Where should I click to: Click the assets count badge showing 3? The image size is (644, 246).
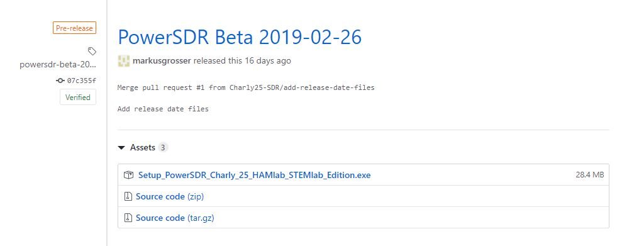[163, 147]
